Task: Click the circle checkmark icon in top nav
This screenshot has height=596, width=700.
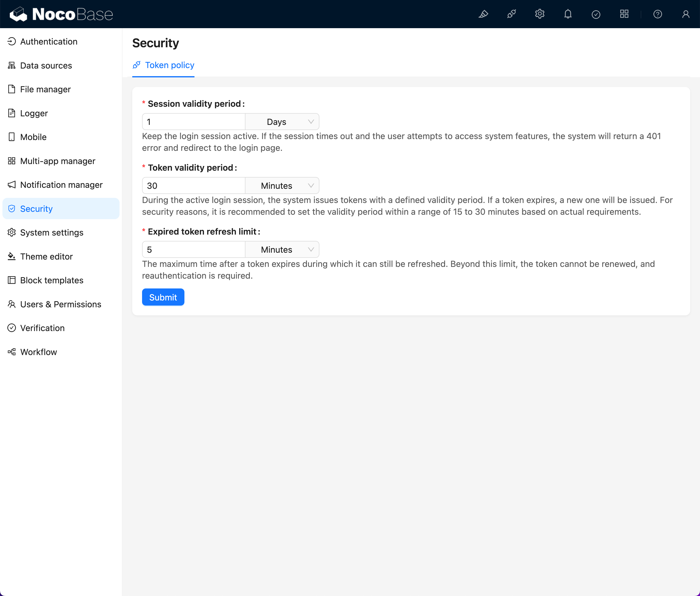Action: 596,14
